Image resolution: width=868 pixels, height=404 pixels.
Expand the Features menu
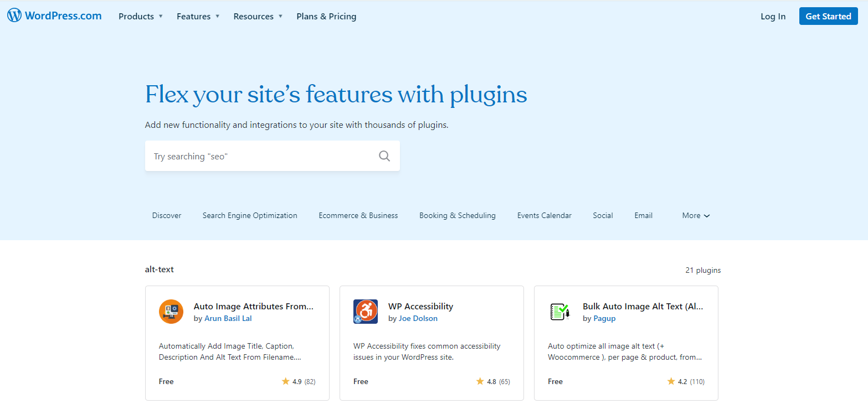point(198,16)
